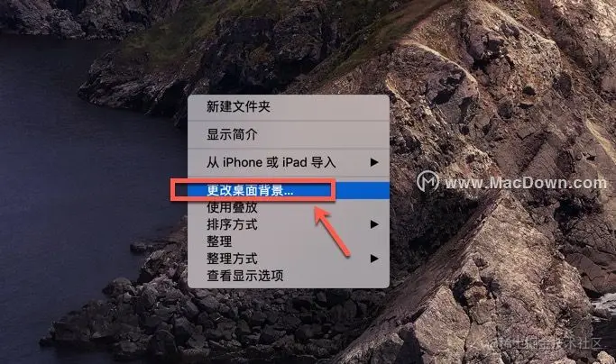Image resolution: width=616 pixels, height=364 pixels.
Task: Expand the submenu arrow beside 从 iPhone 或 iPad 导入
Action: coord(374,162)
